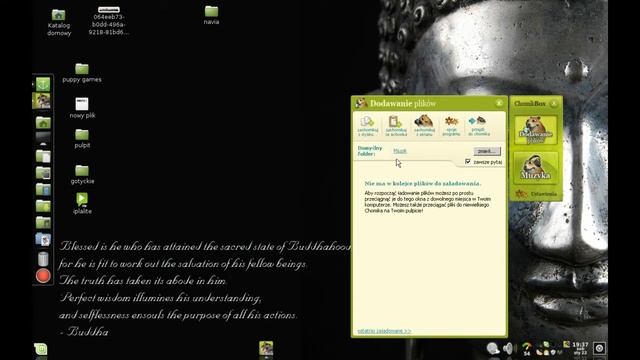Image resolution: width=640 pixels, height=360 pixels.
Task: Close the ChomikBox panel
Action: [554, 104]
